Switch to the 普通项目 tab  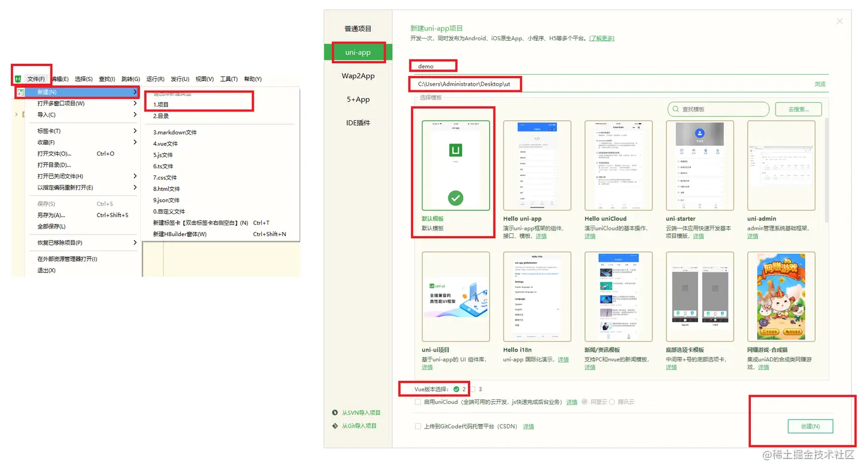(x=358, y=29)
